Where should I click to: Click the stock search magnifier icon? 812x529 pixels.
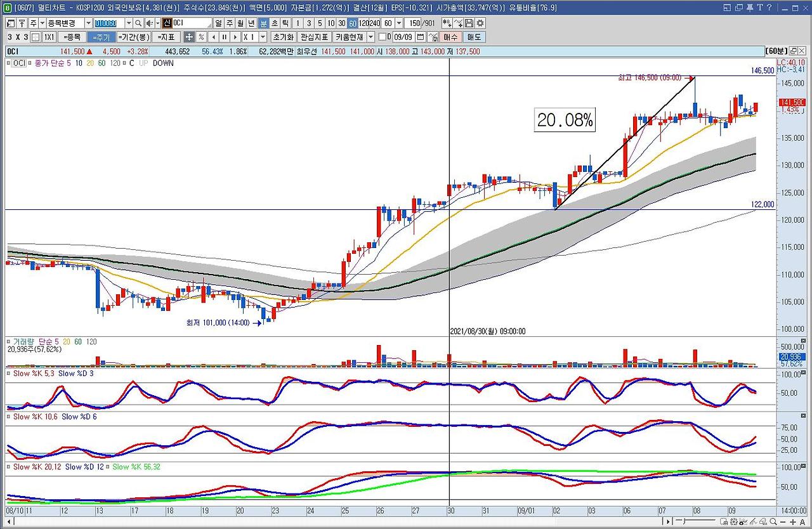(138, 23)
